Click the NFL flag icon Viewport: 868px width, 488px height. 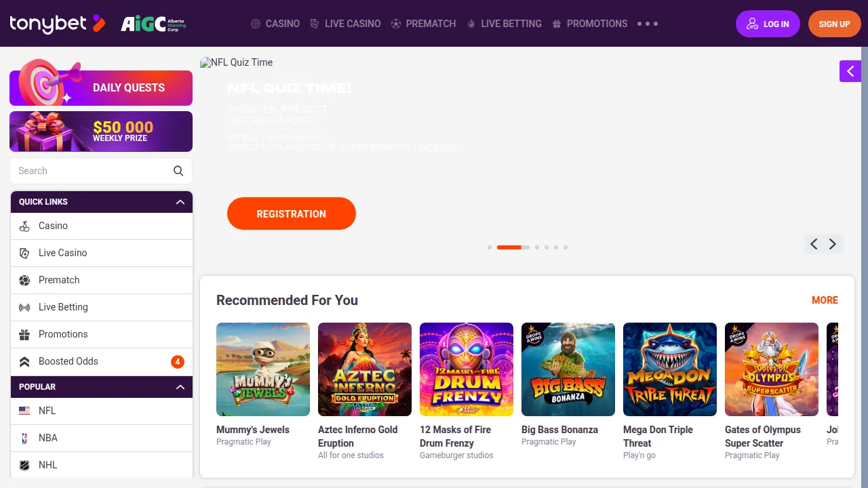pyautogui.click(x=24, y=411)
